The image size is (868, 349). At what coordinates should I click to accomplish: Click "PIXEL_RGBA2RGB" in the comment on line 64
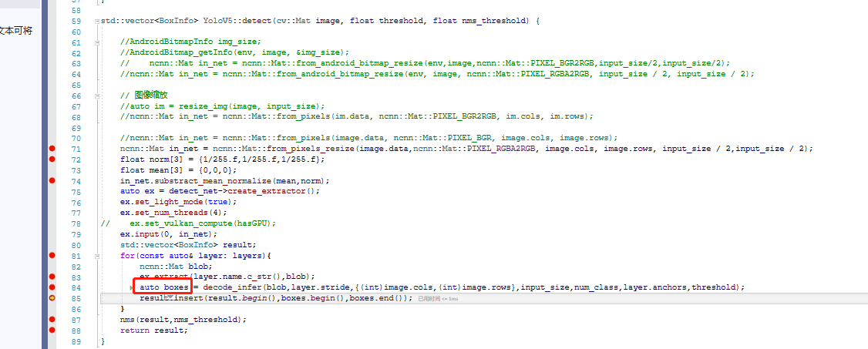(x=557, y=75)
